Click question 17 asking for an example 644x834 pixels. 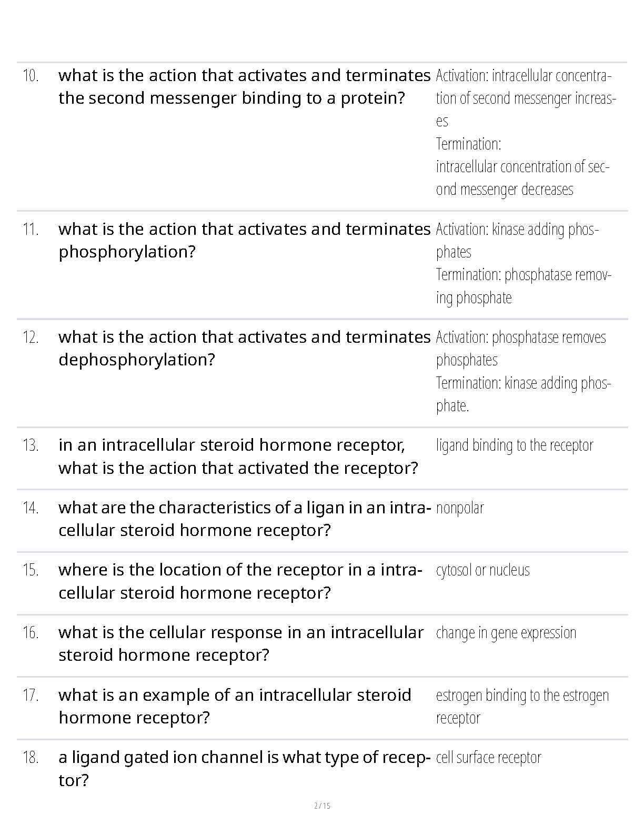click(235, 706)
